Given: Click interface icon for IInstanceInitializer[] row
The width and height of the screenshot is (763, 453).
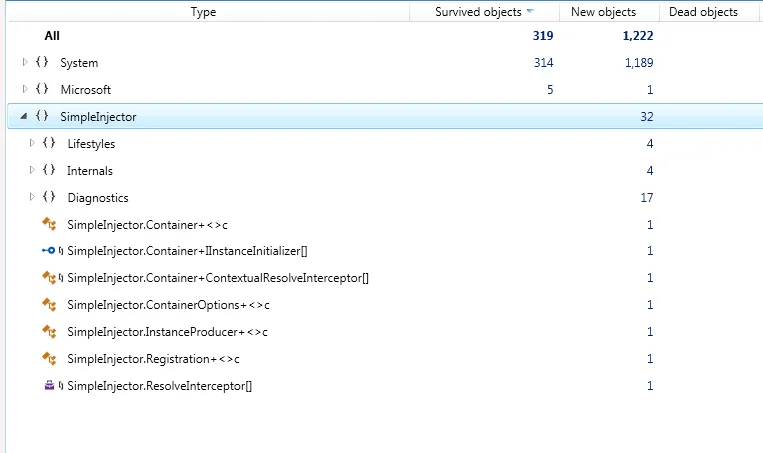Looking at the screenshot, I should pyautogui.click(x=49, y=251).
